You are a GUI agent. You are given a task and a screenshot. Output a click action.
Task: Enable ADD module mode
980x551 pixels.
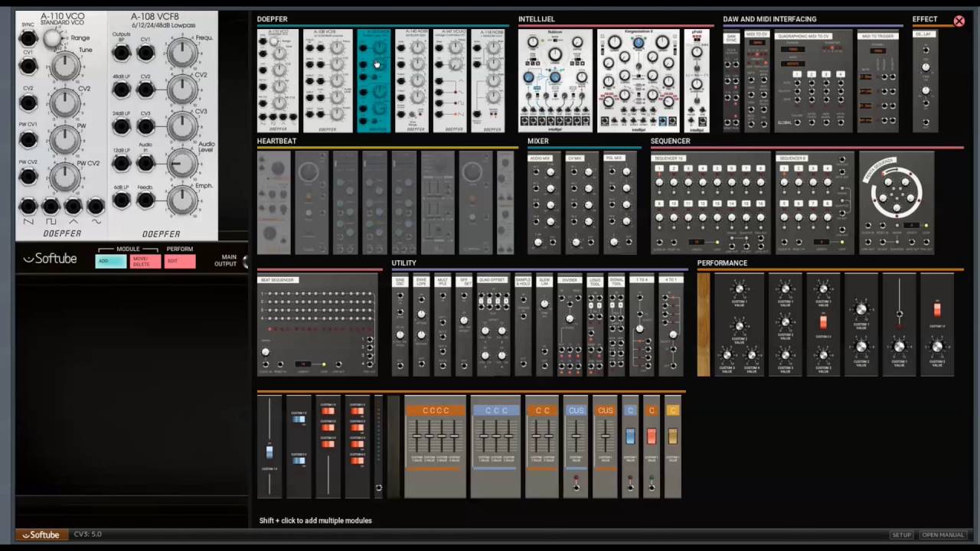[110, 261]
